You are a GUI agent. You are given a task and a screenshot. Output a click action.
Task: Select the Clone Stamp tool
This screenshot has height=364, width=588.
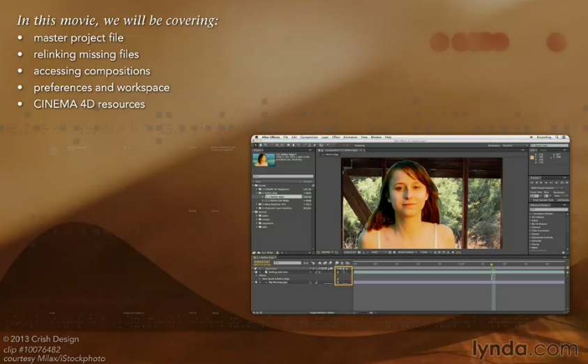tap(310, 145)
